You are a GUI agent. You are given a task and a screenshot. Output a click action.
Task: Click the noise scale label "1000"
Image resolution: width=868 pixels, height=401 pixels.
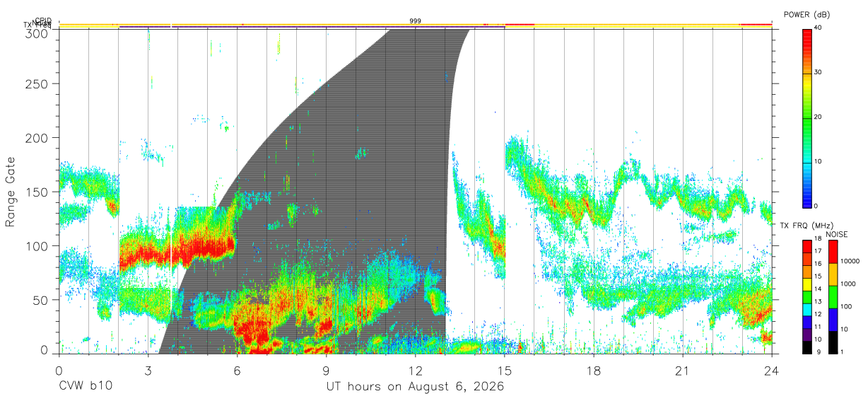click(848, 284)
